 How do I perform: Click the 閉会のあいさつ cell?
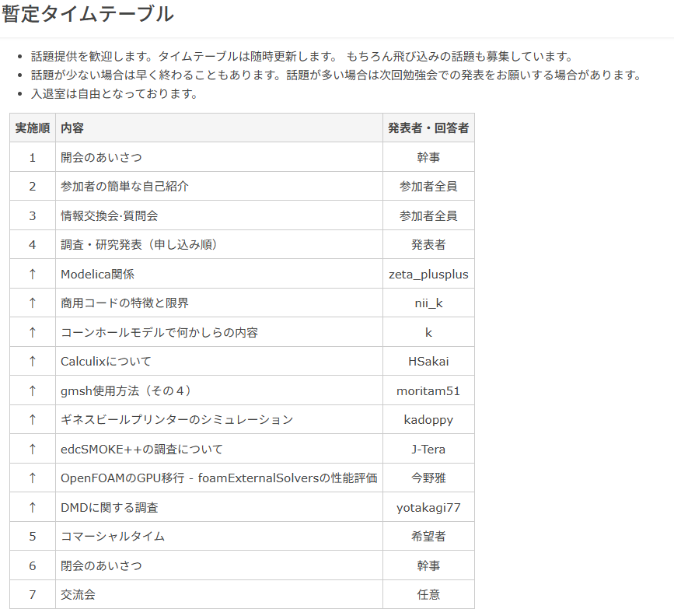[219, 565]
